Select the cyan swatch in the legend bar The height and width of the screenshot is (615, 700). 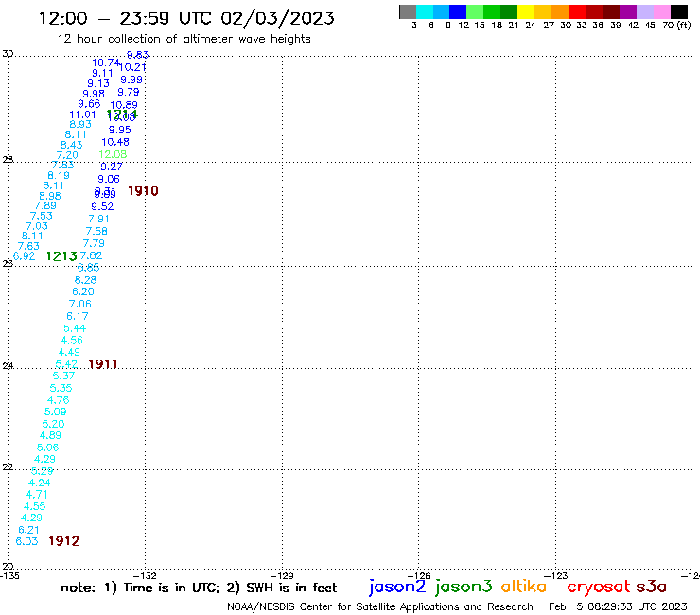click(424, 11)
